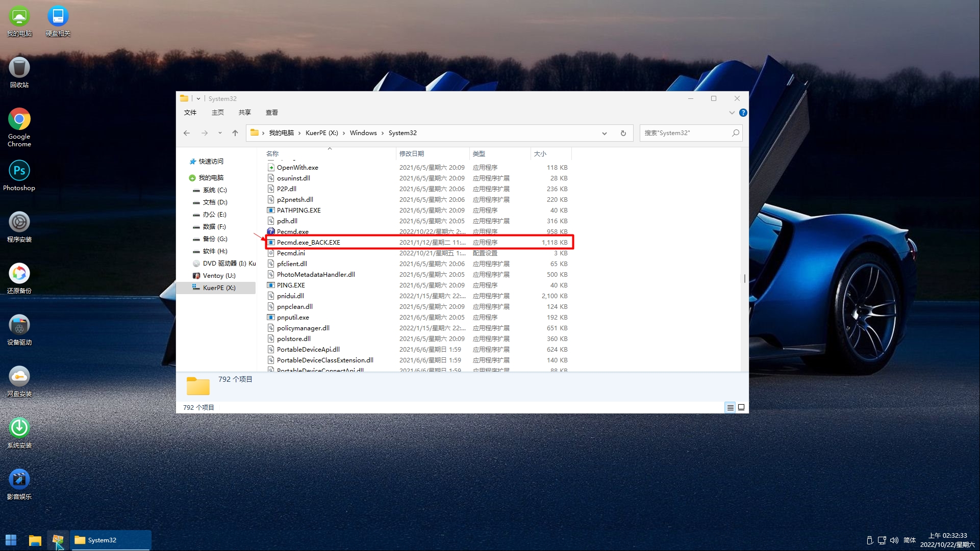Click the KuerPE (X:) breadcrumb
980x551 pixels.
(x=322, y=133)
